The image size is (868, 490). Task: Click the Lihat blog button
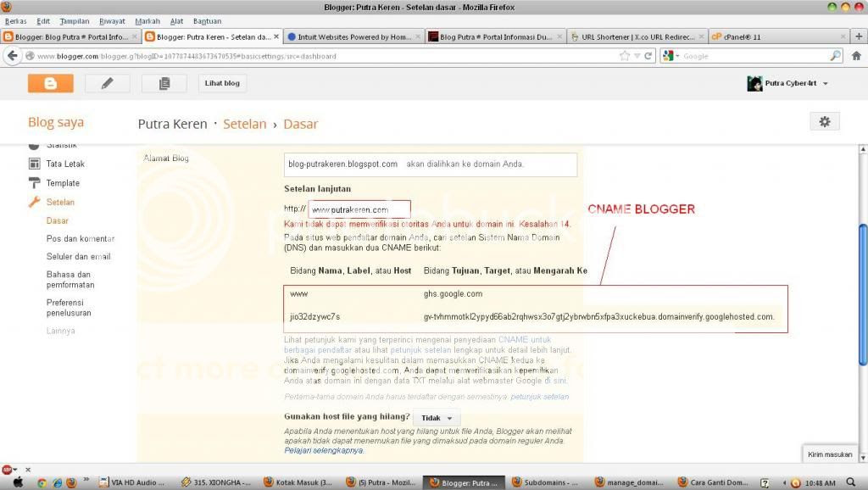pos(222,84)
